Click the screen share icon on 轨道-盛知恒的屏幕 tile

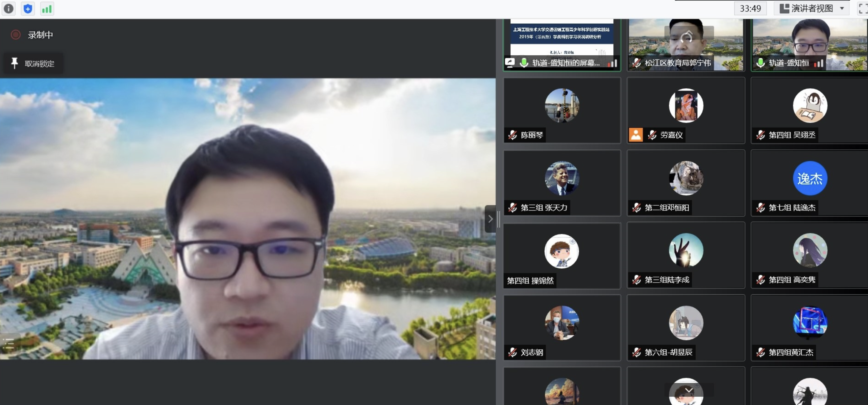[x=509, y=63]
